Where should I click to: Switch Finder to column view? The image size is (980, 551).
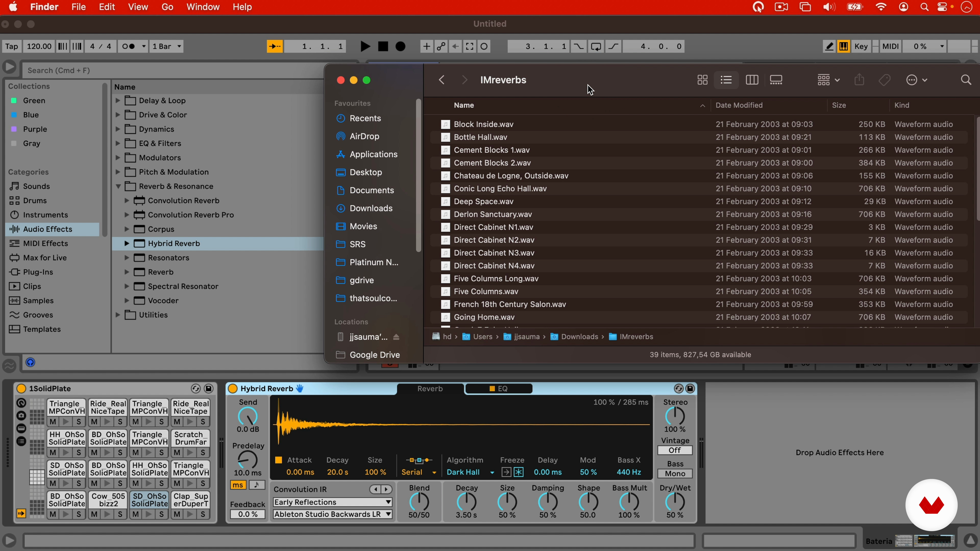pyautogui.click(x=752, y=80)
